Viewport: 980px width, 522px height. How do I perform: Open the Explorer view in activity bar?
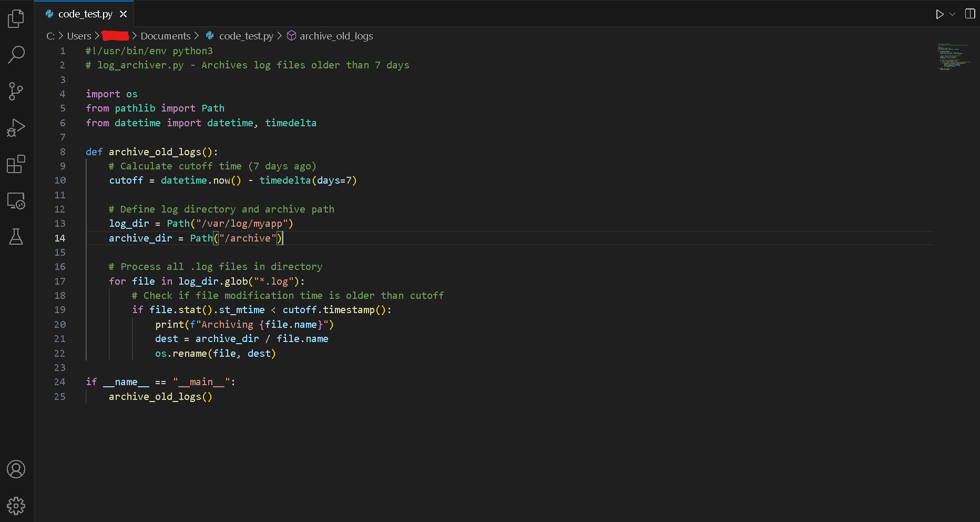16,18
